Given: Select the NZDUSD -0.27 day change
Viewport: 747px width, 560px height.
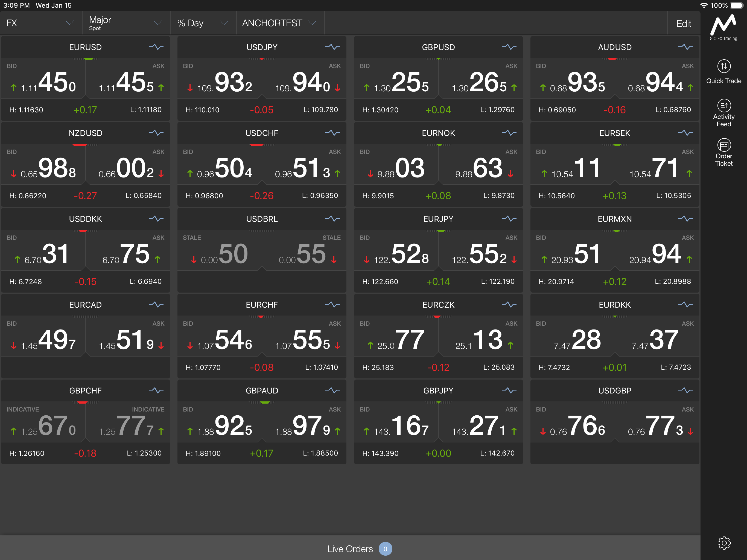Looking at the screenshot, I should (85, 196).
